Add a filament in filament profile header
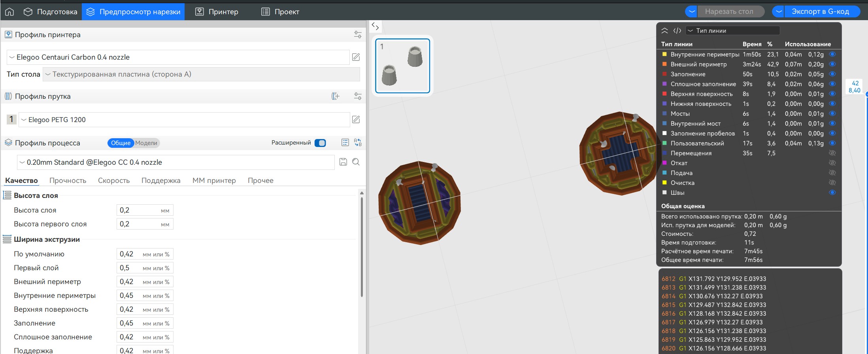Screen dimensions: 868x354 pyautogui.click(x=335, y=96)
